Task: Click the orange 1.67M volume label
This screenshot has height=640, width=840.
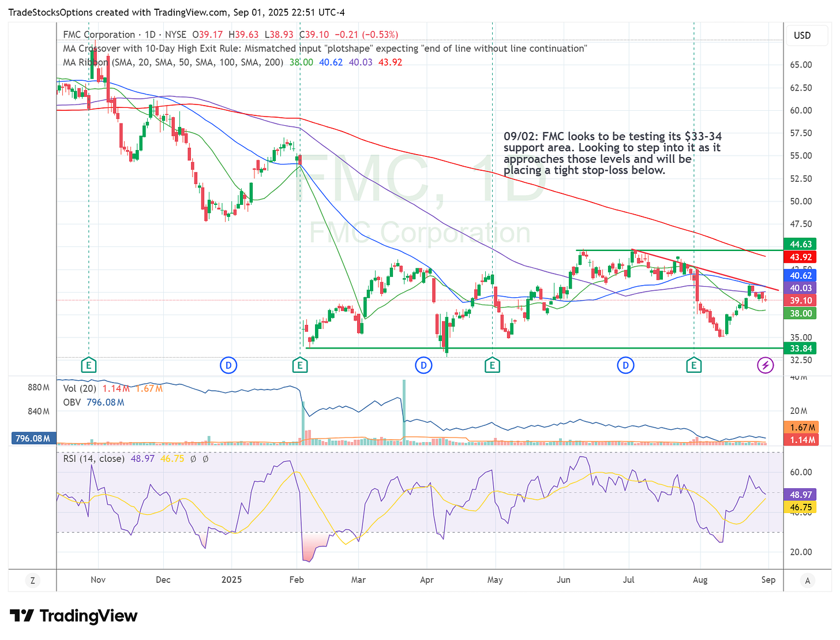Action: 802,428
